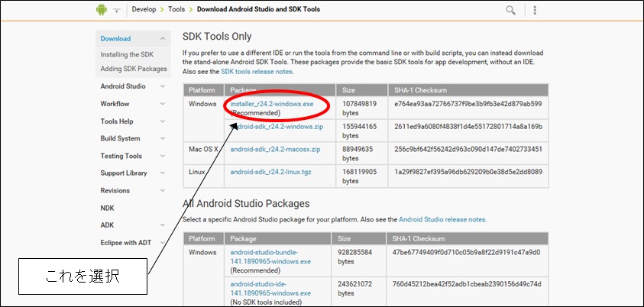644x307 pixels.
Task: Open the Android Studio release notes link
Action: [x=442, y=220]
